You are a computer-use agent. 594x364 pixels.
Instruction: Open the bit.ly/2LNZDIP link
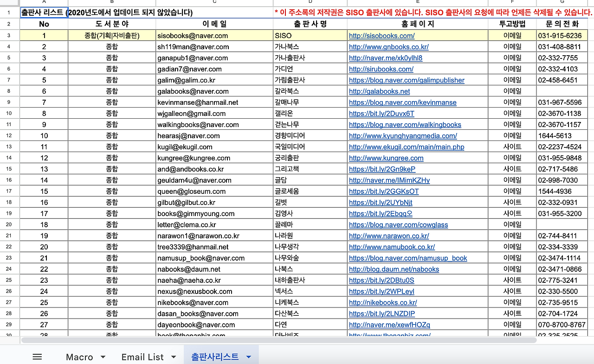click(x=382, y=314)
